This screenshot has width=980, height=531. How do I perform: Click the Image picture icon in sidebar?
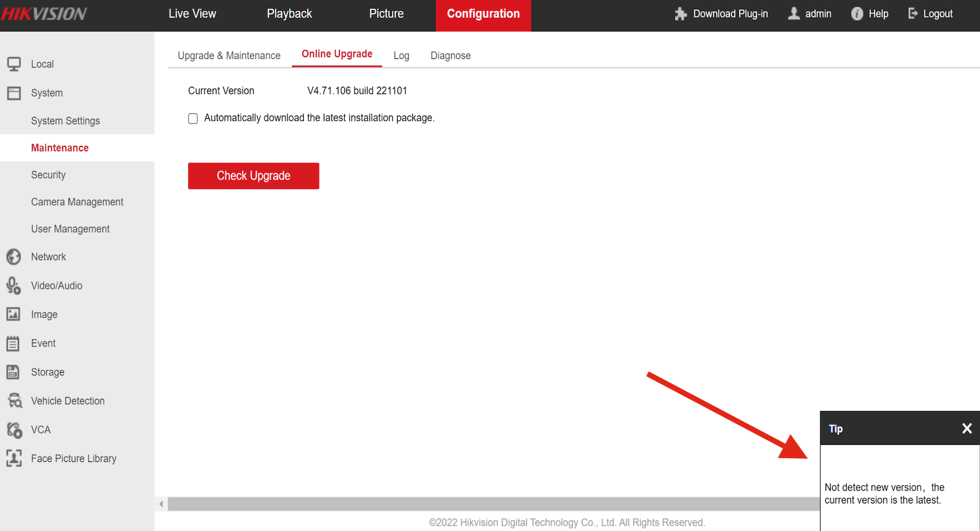pos(14,314)
